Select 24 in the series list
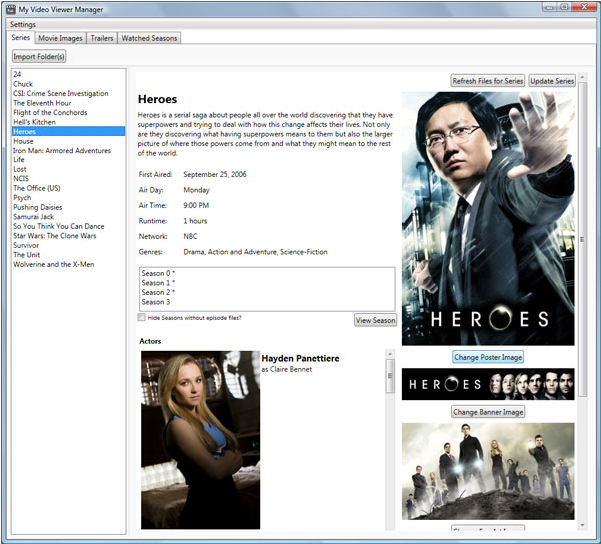Image resolution: width=601 pixels, height=544 pixels. [x=68, y=74]
